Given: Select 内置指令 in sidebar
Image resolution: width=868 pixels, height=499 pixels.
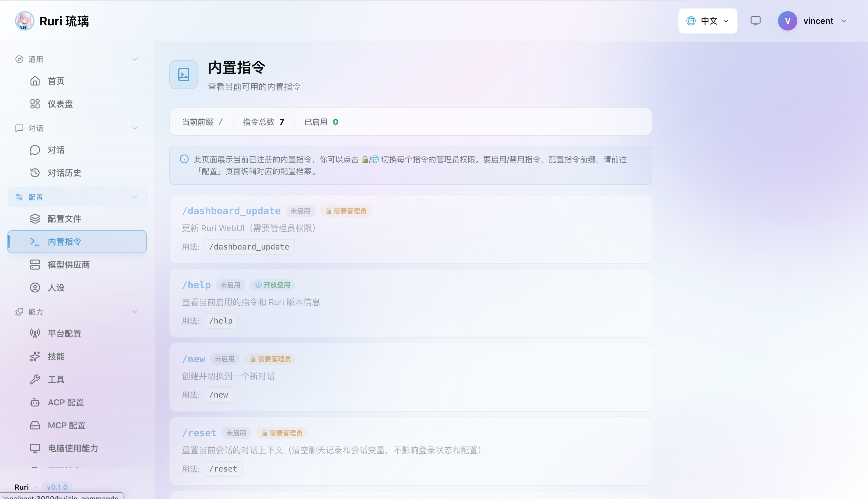Looking at the screenshot, I should pos(77,242).
